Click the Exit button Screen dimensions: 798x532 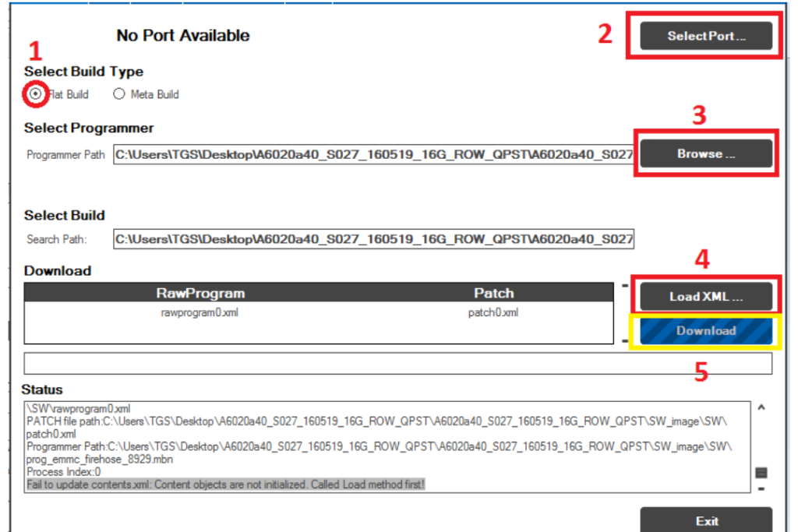(x=706, y=520)
